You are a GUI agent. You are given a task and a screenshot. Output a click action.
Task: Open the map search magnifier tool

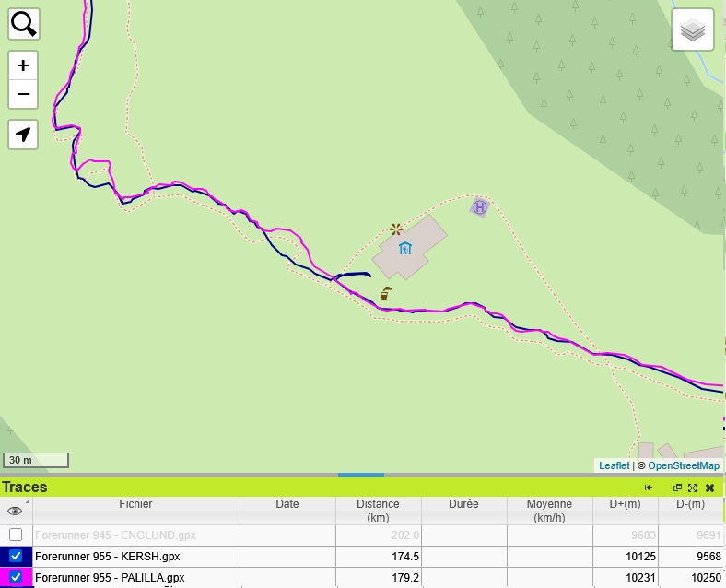23,23
